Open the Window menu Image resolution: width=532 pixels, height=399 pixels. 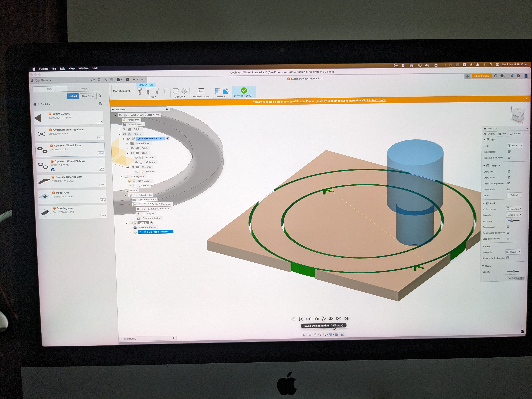[x=84, y=68]
